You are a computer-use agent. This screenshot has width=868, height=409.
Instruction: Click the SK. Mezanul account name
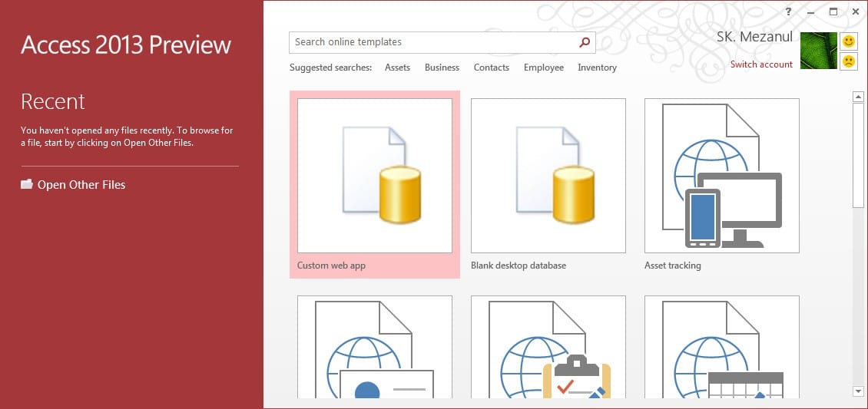pos(754,37)
